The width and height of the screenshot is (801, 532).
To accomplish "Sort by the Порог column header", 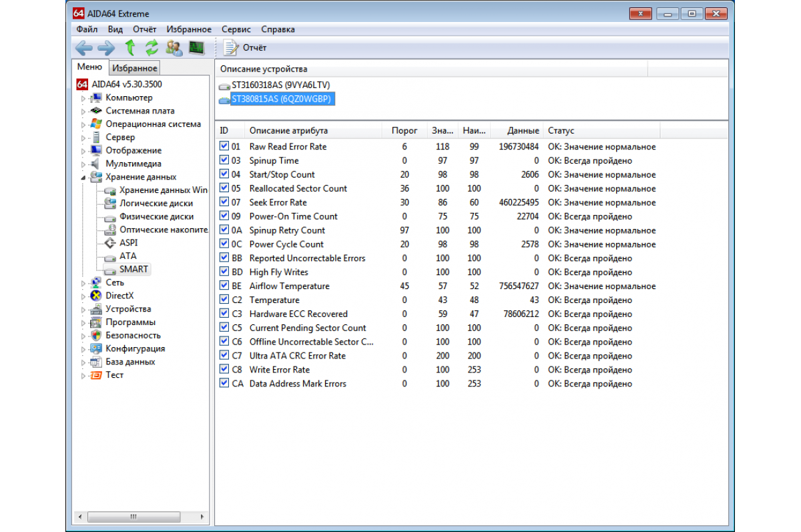I will tap(405, 130).
